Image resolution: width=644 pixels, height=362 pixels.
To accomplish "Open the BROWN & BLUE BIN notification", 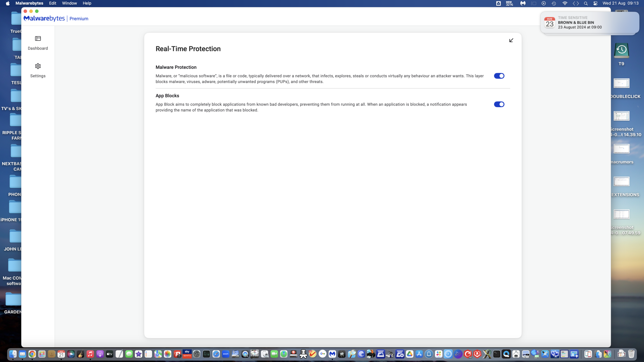I will 589,23.
